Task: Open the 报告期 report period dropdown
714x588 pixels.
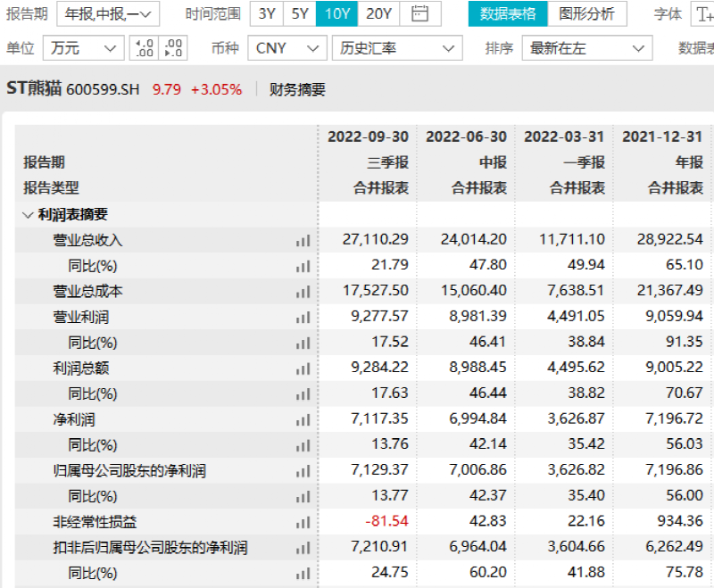Action: [x=108, y=13]
